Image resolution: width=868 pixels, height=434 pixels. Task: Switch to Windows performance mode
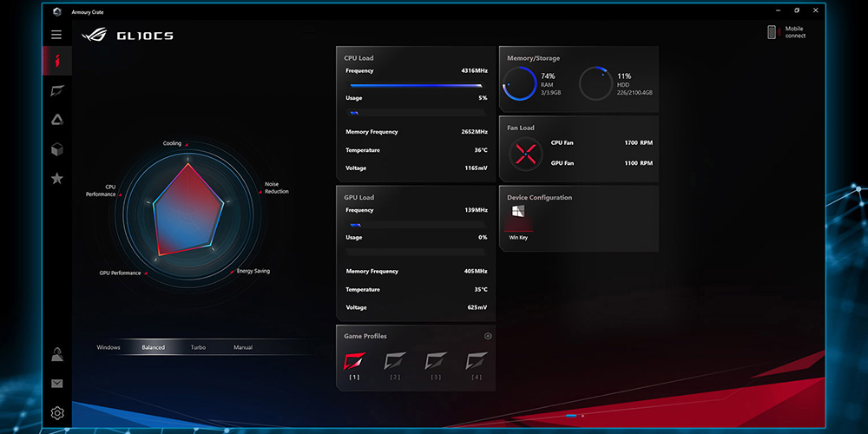tap(108, 348)
